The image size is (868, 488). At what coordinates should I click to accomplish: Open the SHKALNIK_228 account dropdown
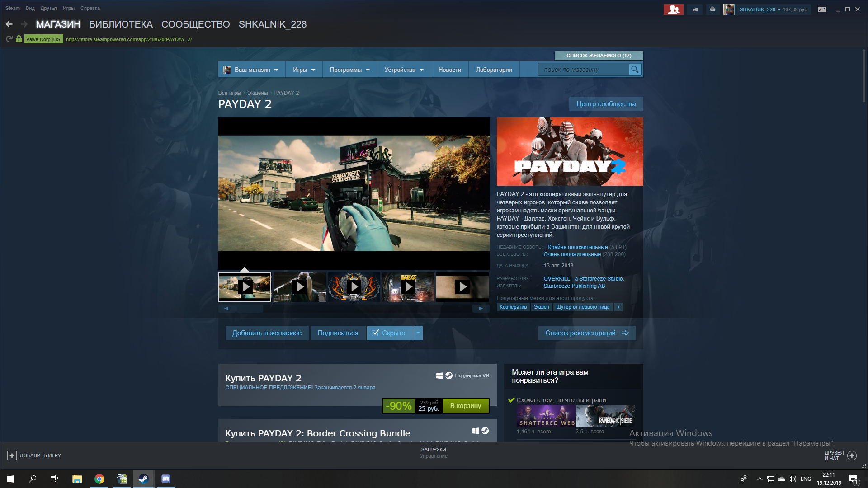pos(760,9)
